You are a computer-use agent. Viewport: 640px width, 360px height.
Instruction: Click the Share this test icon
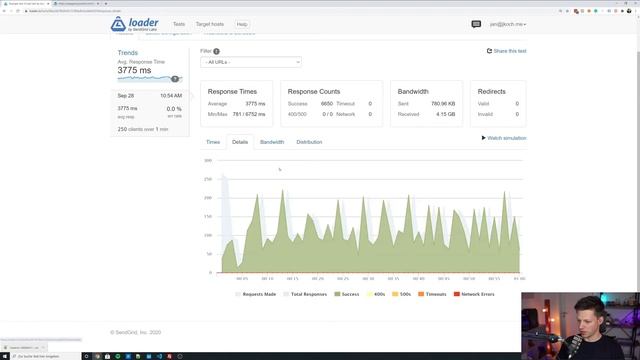(x=489, y=51)
